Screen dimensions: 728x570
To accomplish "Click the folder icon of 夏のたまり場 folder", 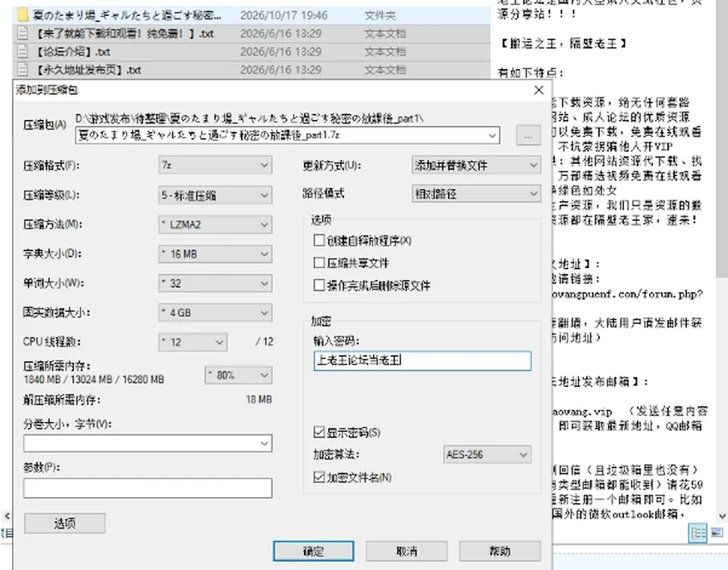I will tap(22, 15).
